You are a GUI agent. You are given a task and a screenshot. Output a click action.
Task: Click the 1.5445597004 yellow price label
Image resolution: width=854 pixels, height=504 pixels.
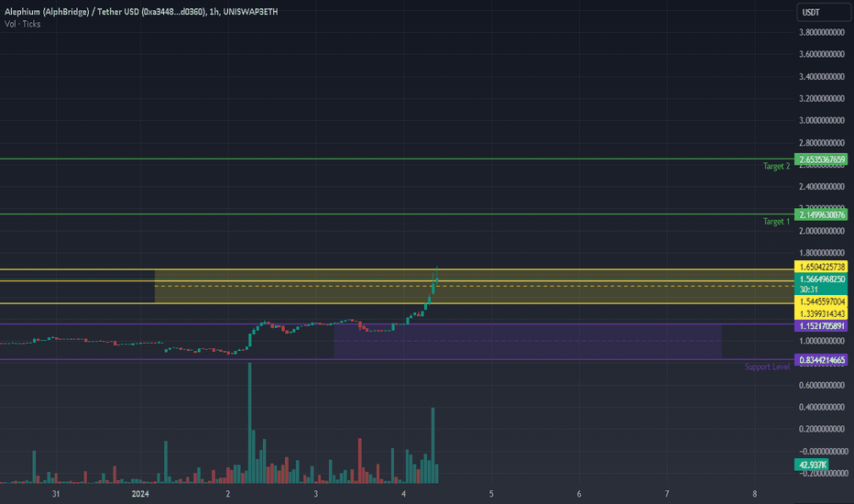coord(821,301)
